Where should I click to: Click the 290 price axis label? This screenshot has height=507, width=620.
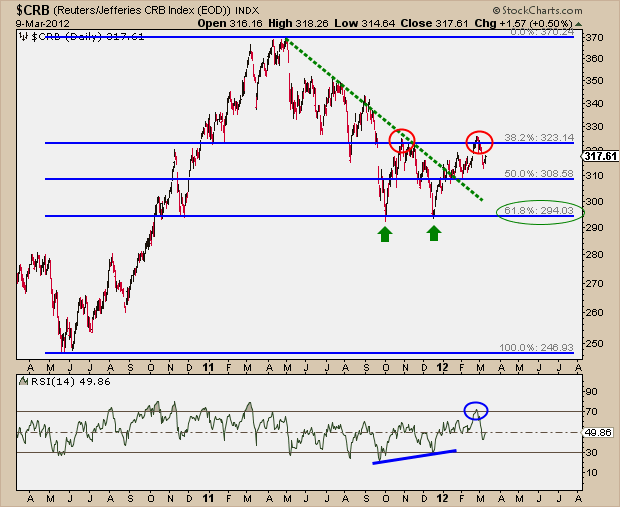click(595, 227)
